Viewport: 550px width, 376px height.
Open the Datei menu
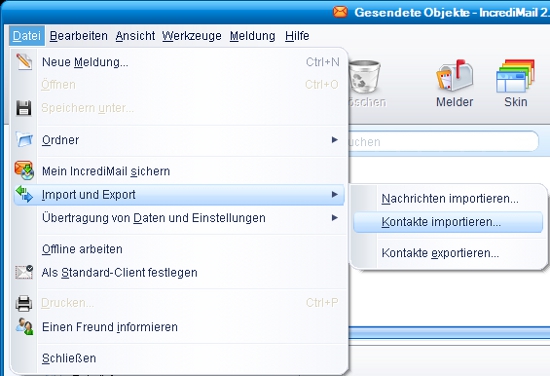pyautogui.click(x=27, y=36)
